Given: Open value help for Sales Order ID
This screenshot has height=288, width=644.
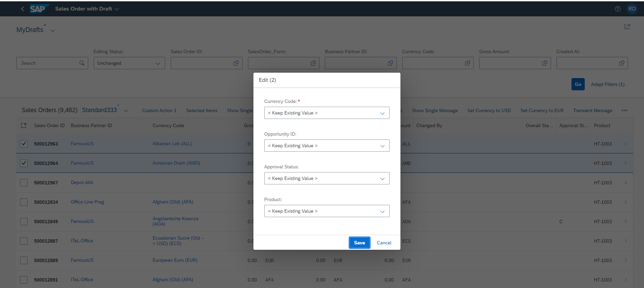Looking at the screenshot, I should point(236,63).
